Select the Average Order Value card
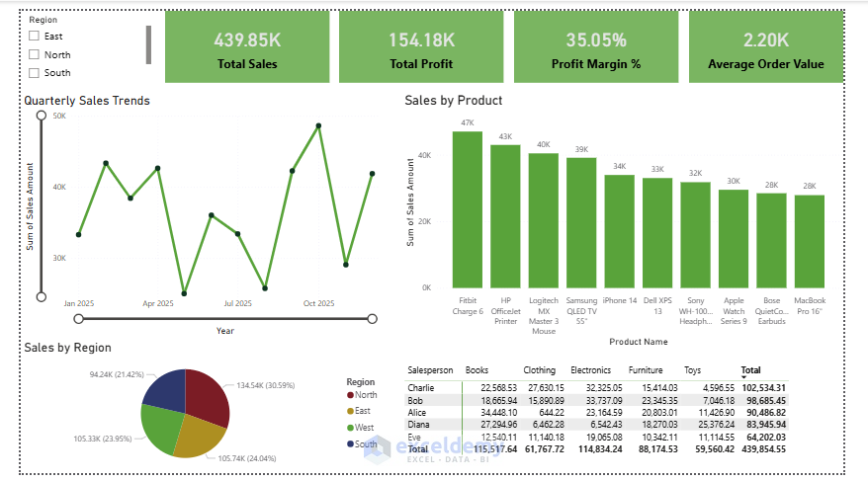This screenshot has height=481, width=868. pos(766,47)
